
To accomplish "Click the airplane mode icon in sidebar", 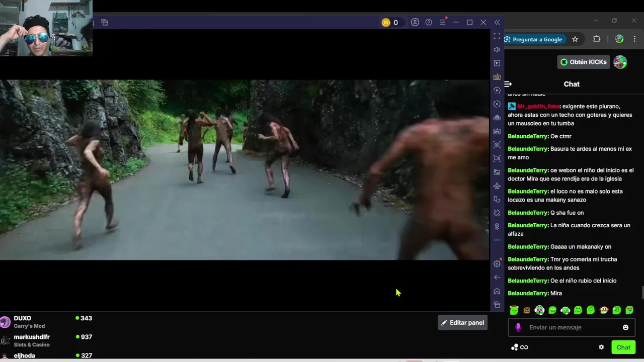I will [497, 186].
